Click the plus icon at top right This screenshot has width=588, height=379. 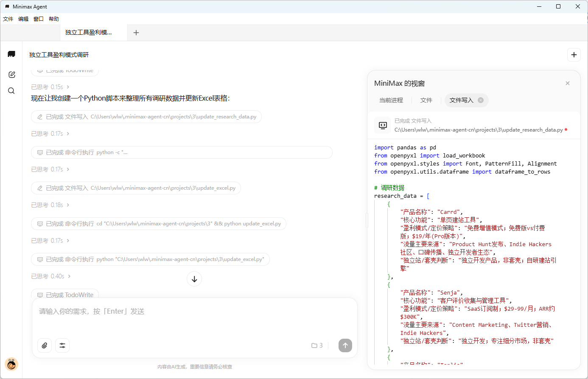pyautogui.click(x=574, y=55)
